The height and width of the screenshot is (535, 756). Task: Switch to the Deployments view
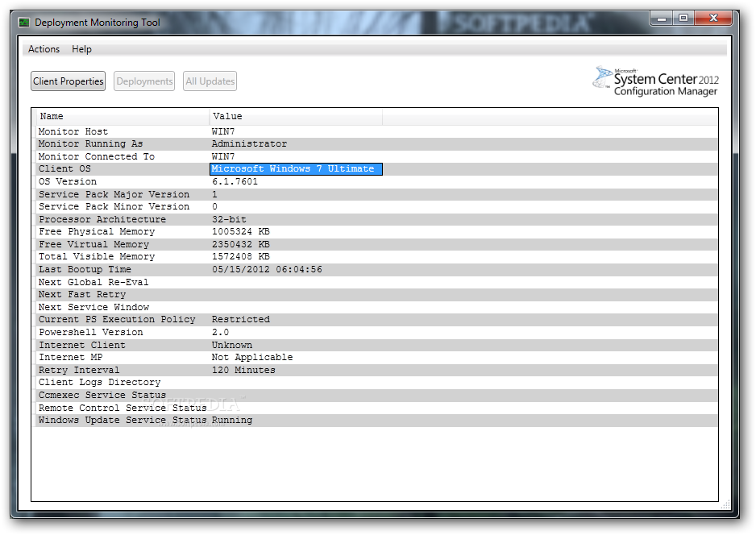pos(144,81)
